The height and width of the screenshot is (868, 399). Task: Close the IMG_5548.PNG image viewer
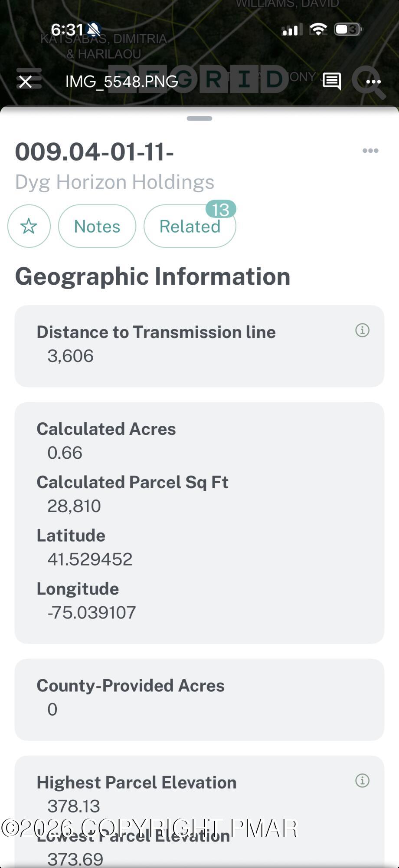[x=26, y=82]
